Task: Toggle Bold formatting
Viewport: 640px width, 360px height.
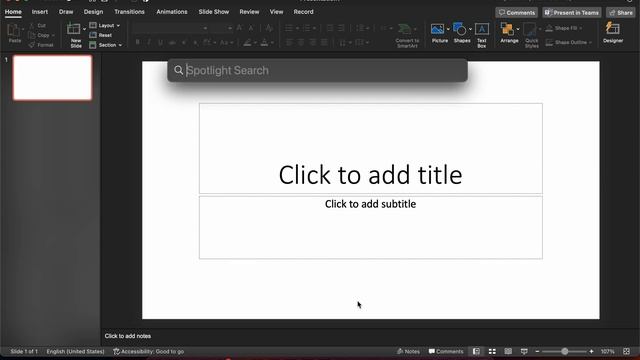Action: pos(138,42)
